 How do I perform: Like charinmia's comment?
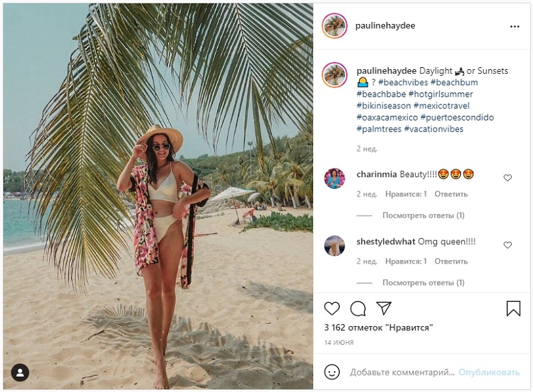pyautogui.click(x=508, y=178)
